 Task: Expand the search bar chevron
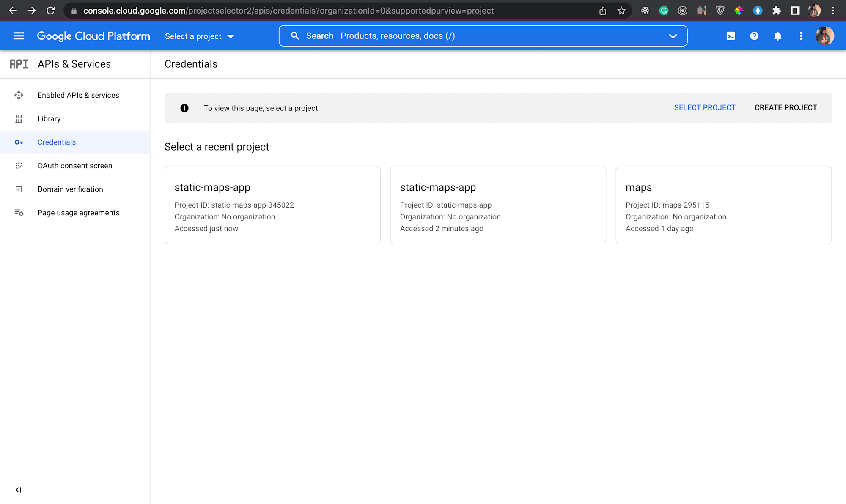coord(673,36)
